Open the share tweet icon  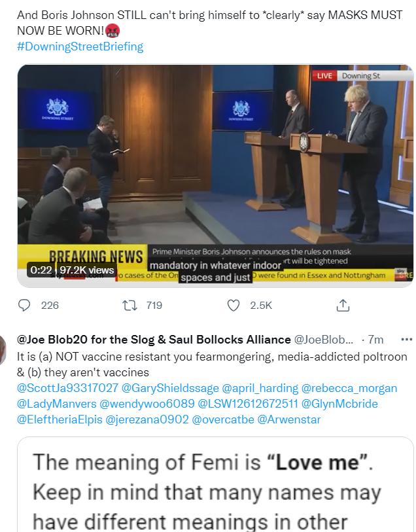[x=343, y=306]
